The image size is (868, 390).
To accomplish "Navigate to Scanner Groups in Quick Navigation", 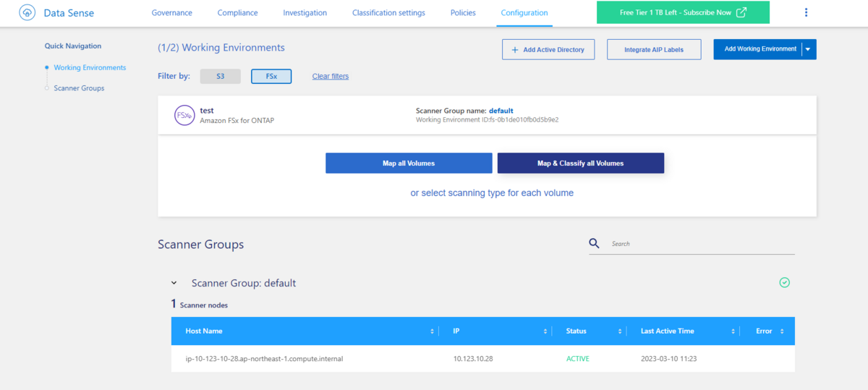I will click(79, 88).
